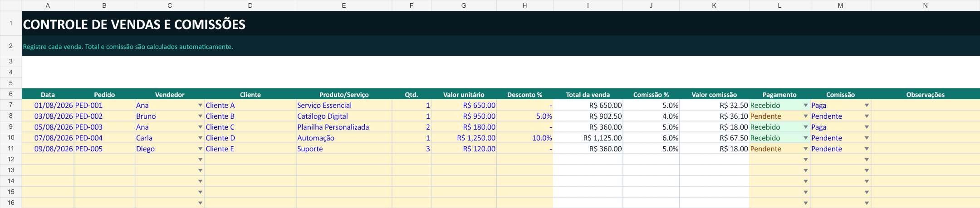
Task: Click title 'CONTROLE DE VENDAS E COMISSÕES'
Action: (134, 24)
